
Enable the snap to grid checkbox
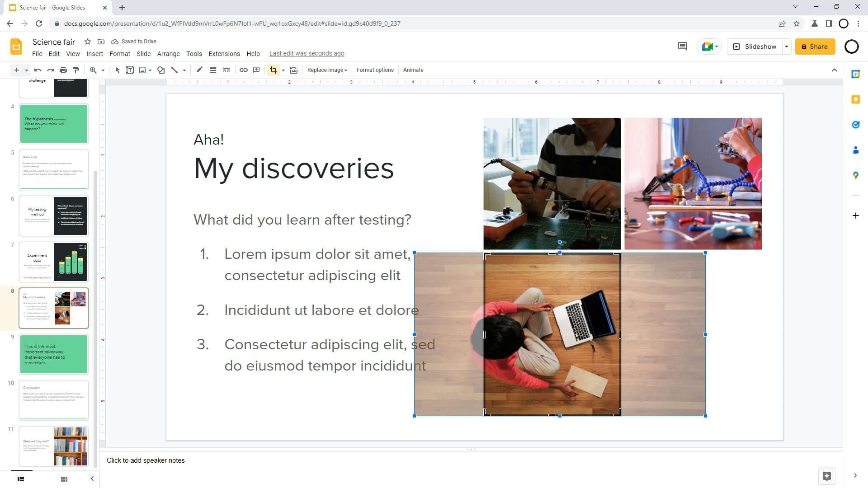tap(73, 53)
